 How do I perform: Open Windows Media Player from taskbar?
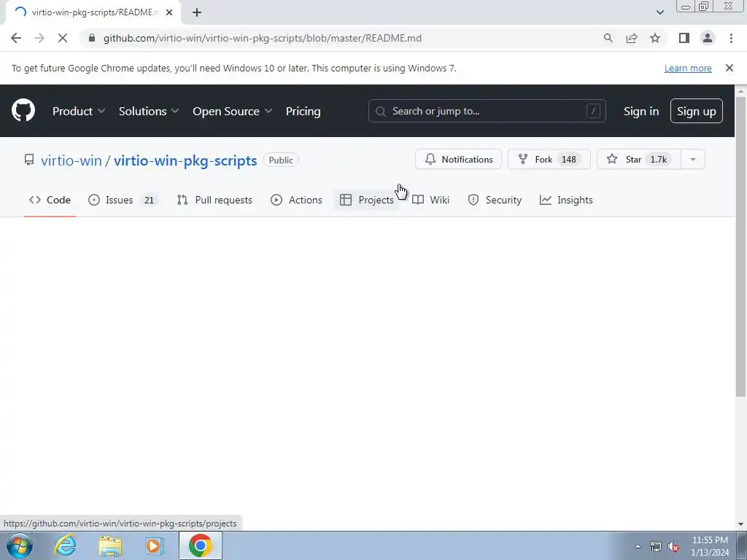click(x=155, y=545)
